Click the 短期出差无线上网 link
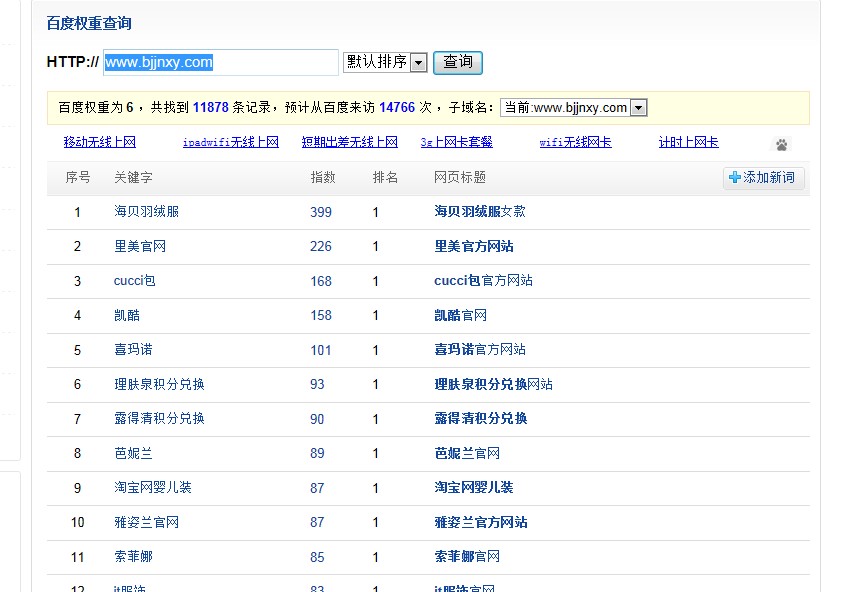843x592 pixels. (x=350, y=142)
